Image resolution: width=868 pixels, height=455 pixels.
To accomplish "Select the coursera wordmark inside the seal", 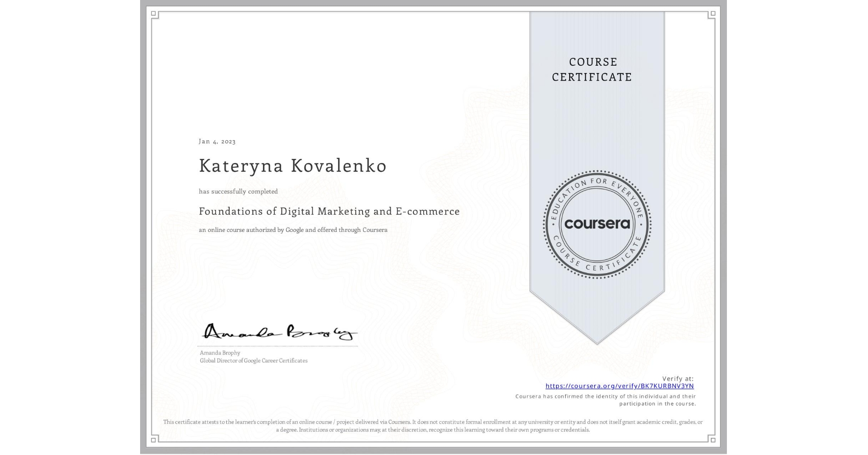I will [597, 224].
